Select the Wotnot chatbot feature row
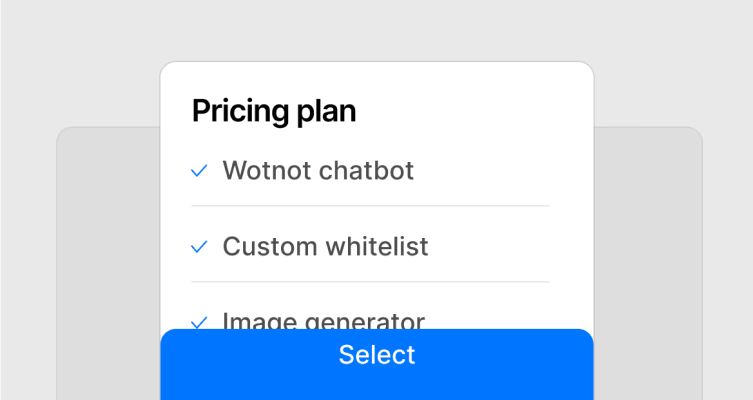The width and height of the screenshot is (753, 400). [370, 170]
